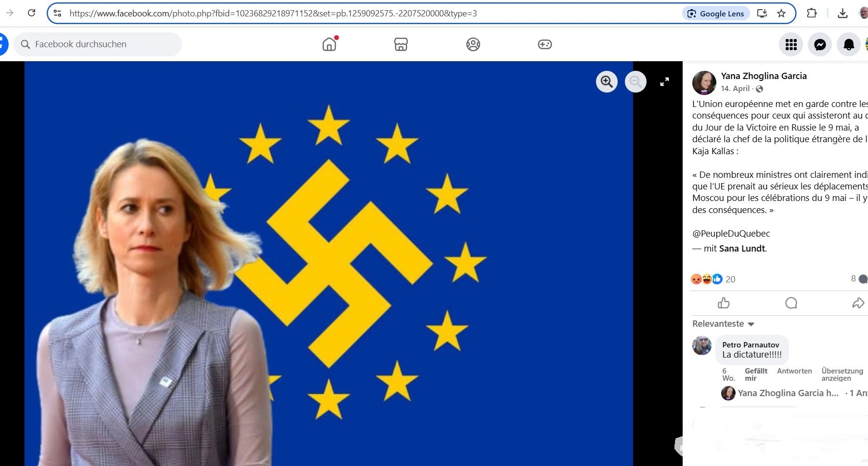Viewport: 868px width, 466px height.
Task: Show the 8 comments count
Action: coord(858,279)
